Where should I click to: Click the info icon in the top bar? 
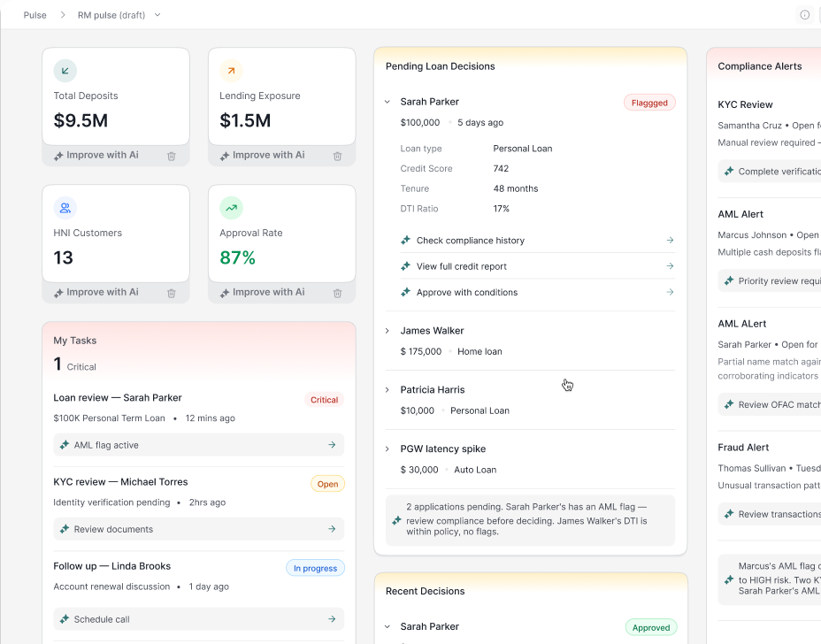pyautogui.click(x=805, y=15)
